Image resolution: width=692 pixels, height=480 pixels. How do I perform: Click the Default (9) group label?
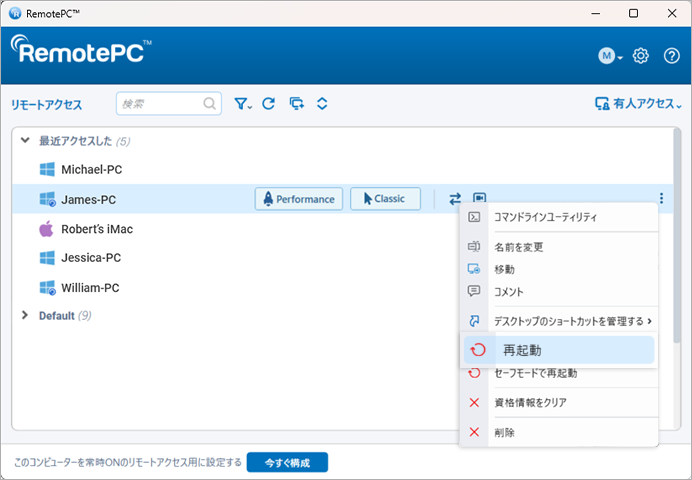coord(65,316)
